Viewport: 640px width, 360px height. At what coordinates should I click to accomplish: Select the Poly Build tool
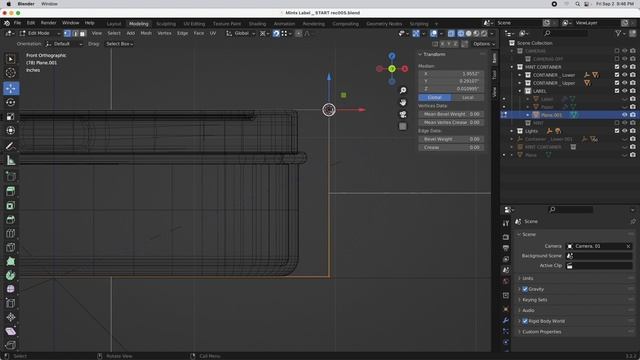pyautogui.click(x=11, y=261)
